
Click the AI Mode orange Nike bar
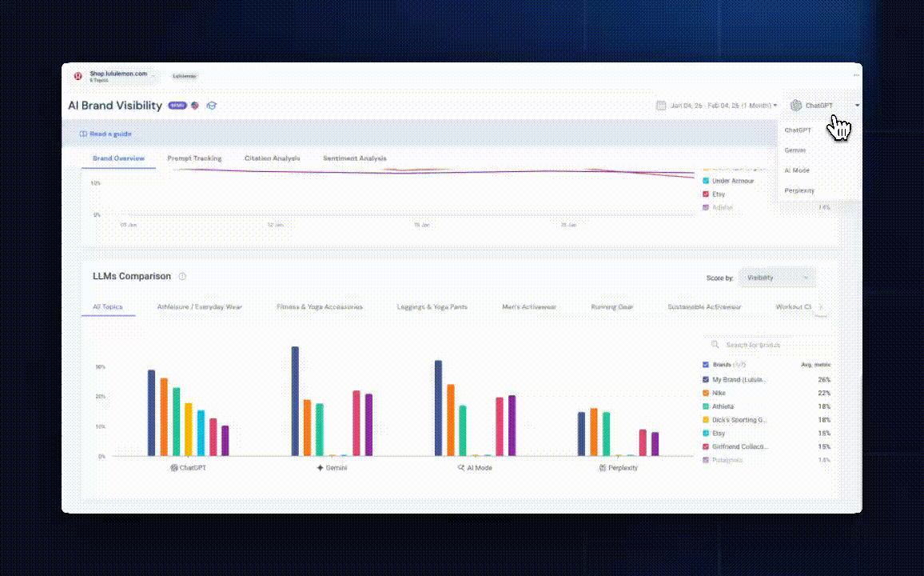451,420
